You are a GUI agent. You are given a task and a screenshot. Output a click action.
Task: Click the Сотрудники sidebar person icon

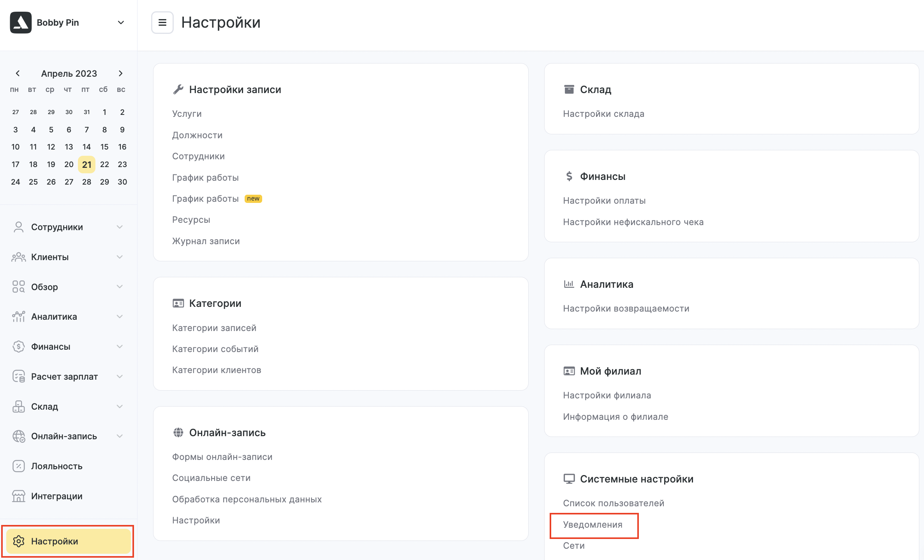coord(18,227)
